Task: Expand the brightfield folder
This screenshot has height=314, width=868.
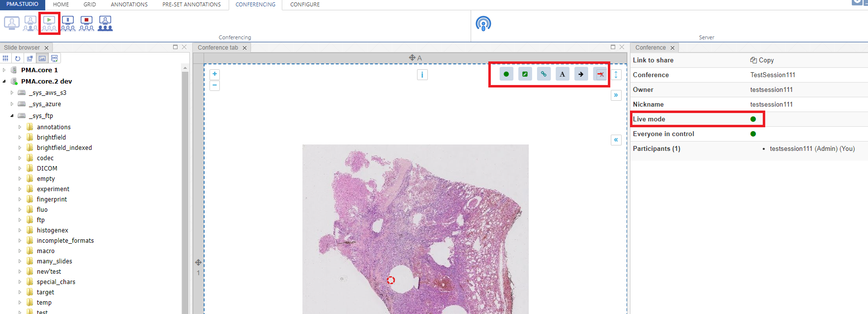Action: [20, 138]
